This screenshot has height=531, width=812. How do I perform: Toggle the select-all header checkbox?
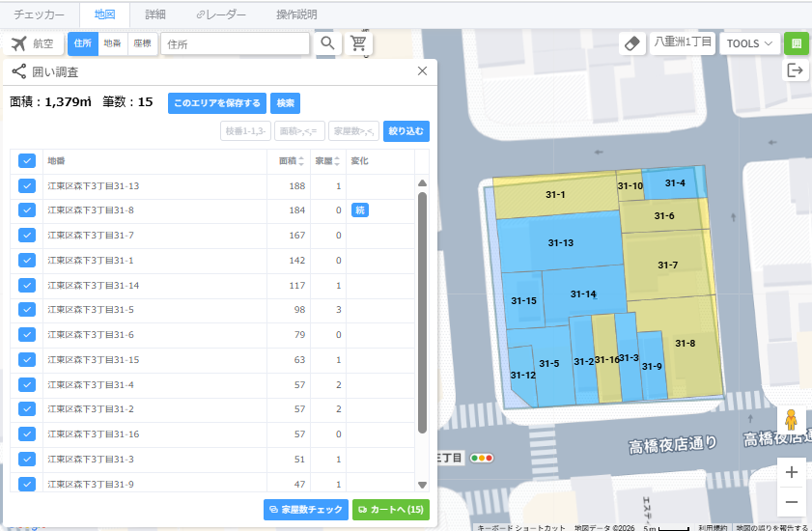click(27, 161)
